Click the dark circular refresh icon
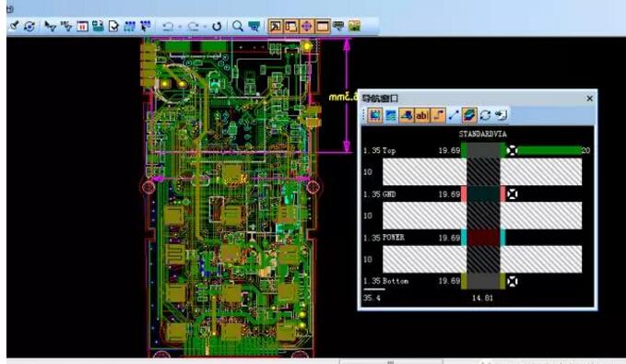Image resolution: width=626 pixels, height=364 pixels. 217,27
